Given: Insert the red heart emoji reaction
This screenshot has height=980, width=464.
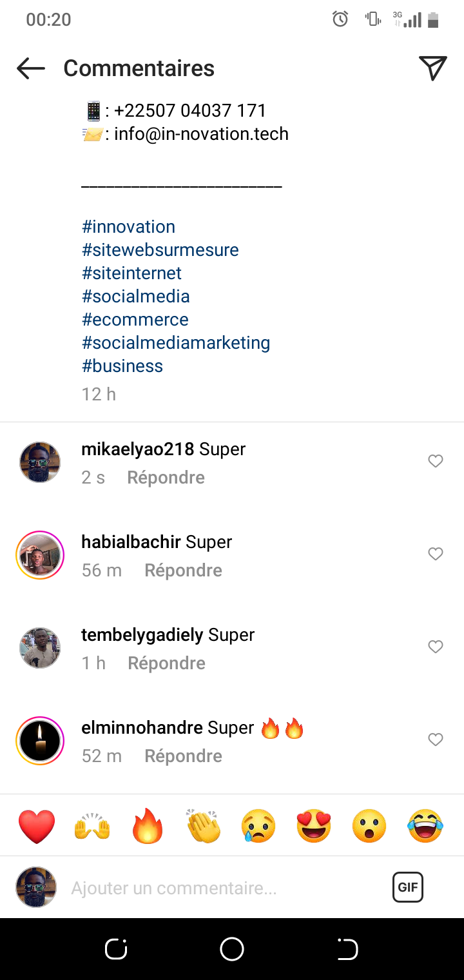Looking at the screenshot, I should coord(37,826).
